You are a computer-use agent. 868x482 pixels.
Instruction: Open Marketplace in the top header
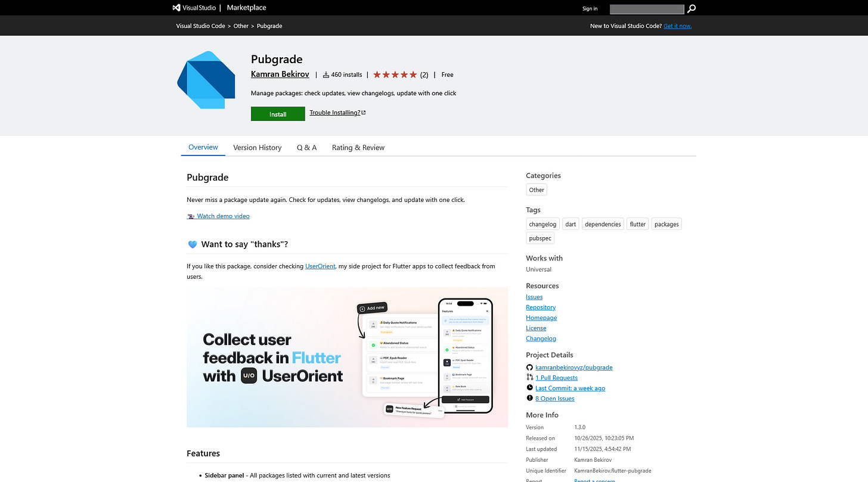[246, 8]
